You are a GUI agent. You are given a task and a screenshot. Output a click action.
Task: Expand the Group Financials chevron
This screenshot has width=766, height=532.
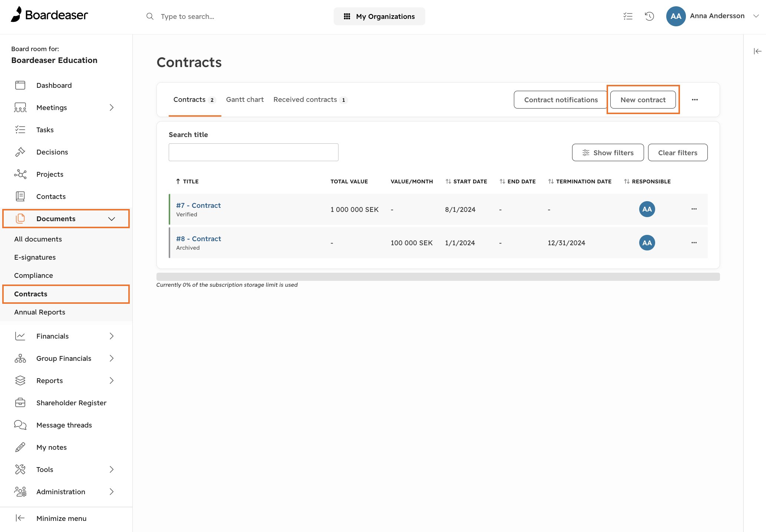112,358
